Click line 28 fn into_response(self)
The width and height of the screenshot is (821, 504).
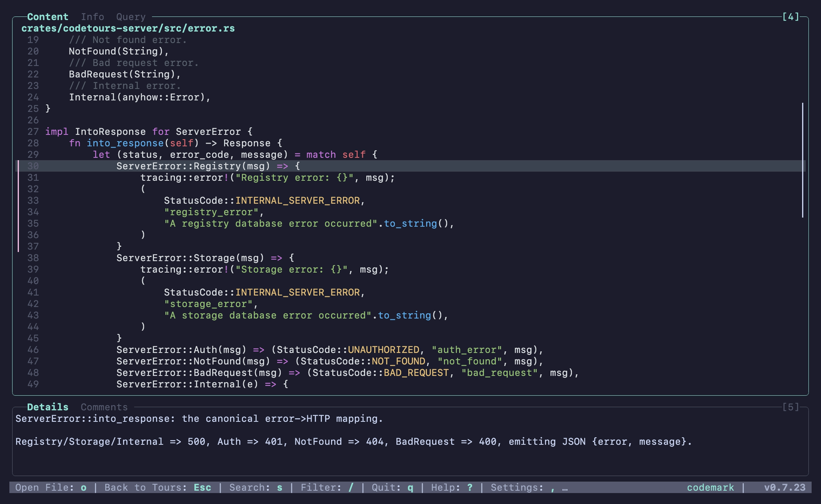tap(175, 143)
